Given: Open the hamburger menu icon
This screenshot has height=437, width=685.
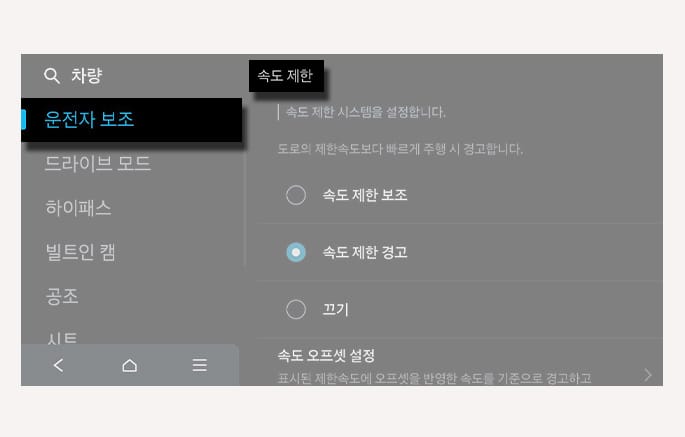Looking at the screenshot, I should coord(200,365).
